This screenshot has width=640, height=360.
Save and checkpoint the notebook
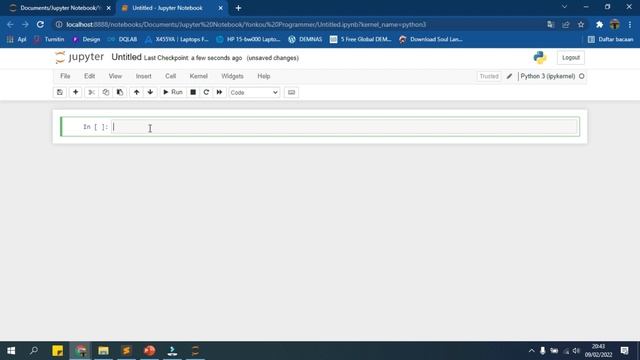[x=60, y=92]
